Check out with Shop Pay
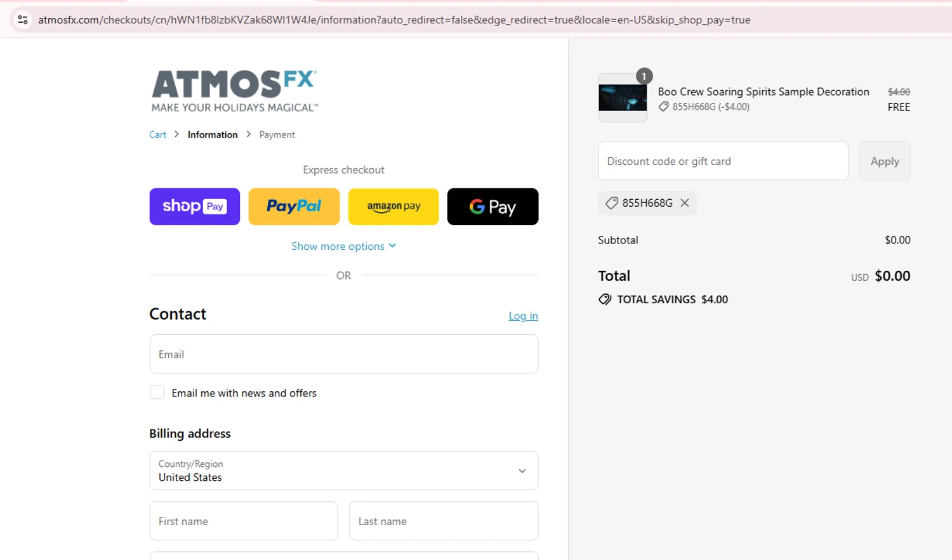This screenshot has width=952, height=560. [x=195, y=207]
